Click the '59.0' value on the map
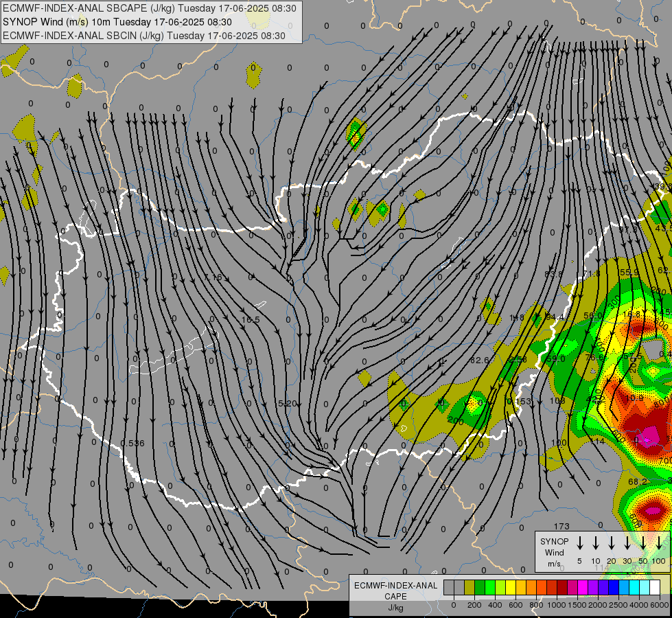Viewport: 672px width, 618px height. click(x=556, y=358)
